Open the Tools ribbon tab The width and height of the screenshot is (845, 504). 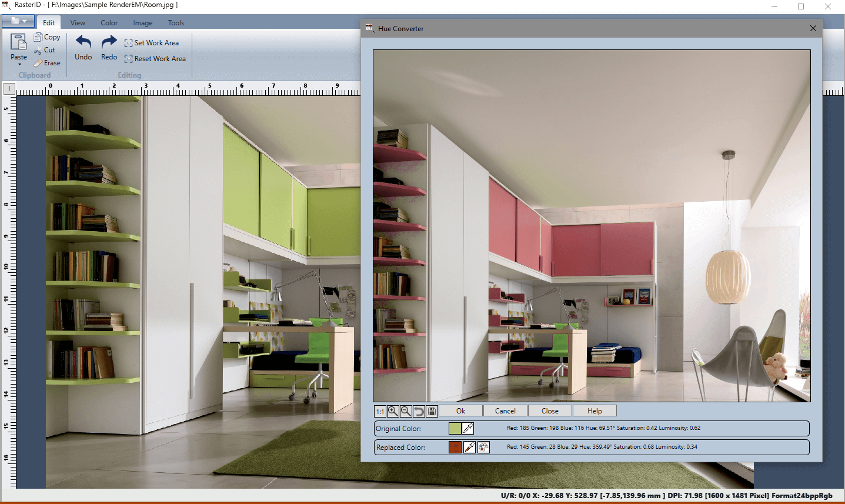(x=176, y=23)
